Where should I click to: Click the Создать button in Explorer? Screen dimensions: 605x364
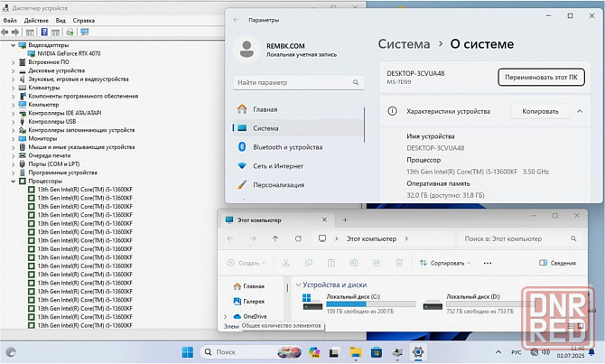247,263
